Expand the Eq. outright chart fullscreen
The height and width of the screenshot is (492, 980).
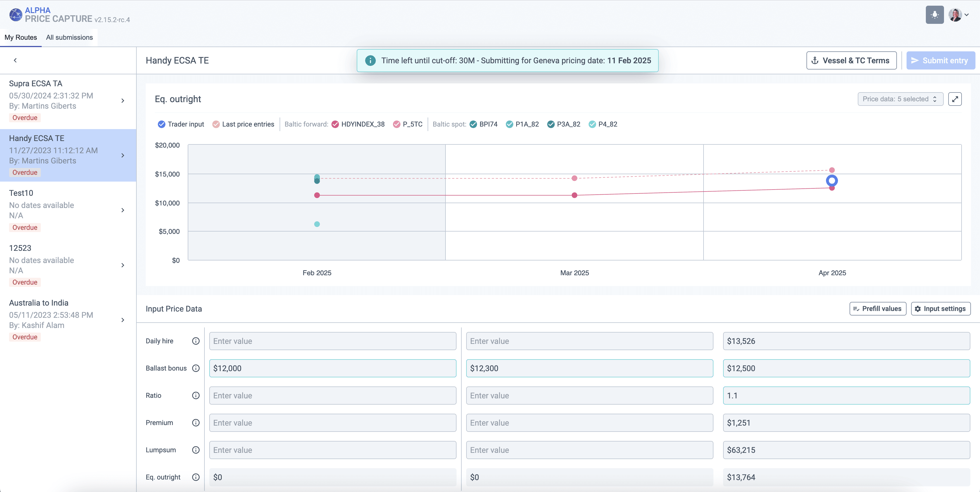click(x=954, y=99)
